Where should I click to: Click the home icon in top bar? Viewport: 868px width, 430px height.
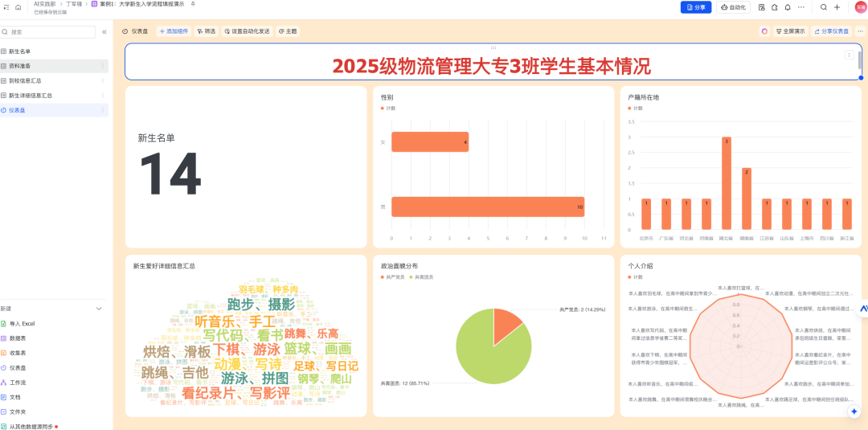tap(18, 7)
